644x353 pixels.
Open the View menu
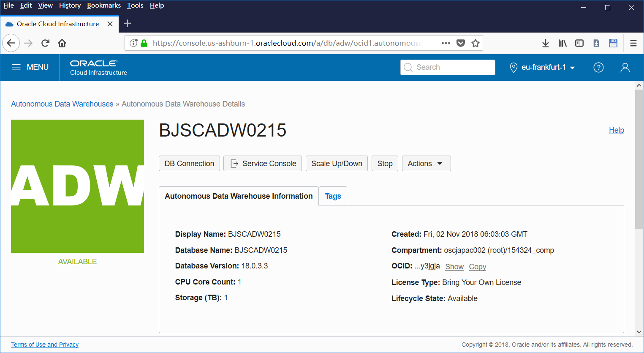click(45, 5)
